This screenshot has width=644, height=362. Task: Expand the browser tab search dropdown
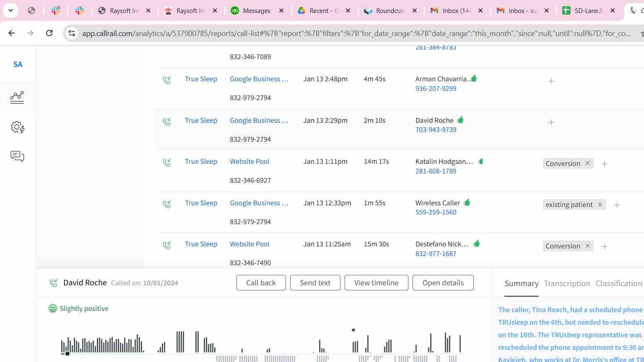10,10
